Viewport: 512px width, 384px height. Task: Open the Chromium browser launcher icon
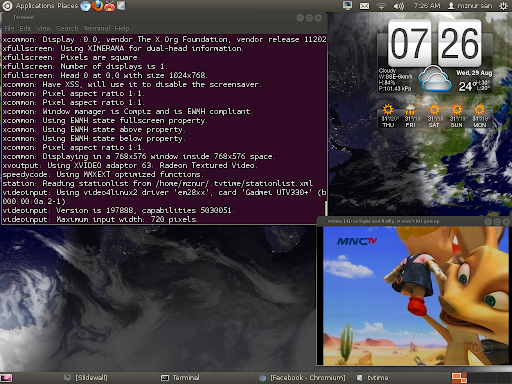pos(85,6)
